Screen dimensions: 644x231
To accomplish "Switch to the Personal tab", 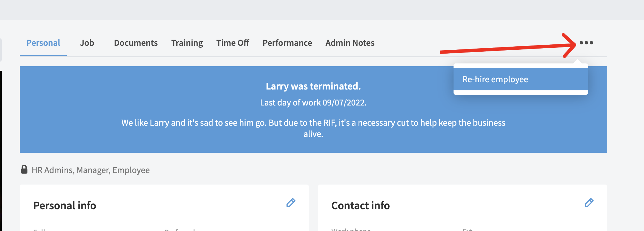I will pyautogui.click(x=43, y=43).
